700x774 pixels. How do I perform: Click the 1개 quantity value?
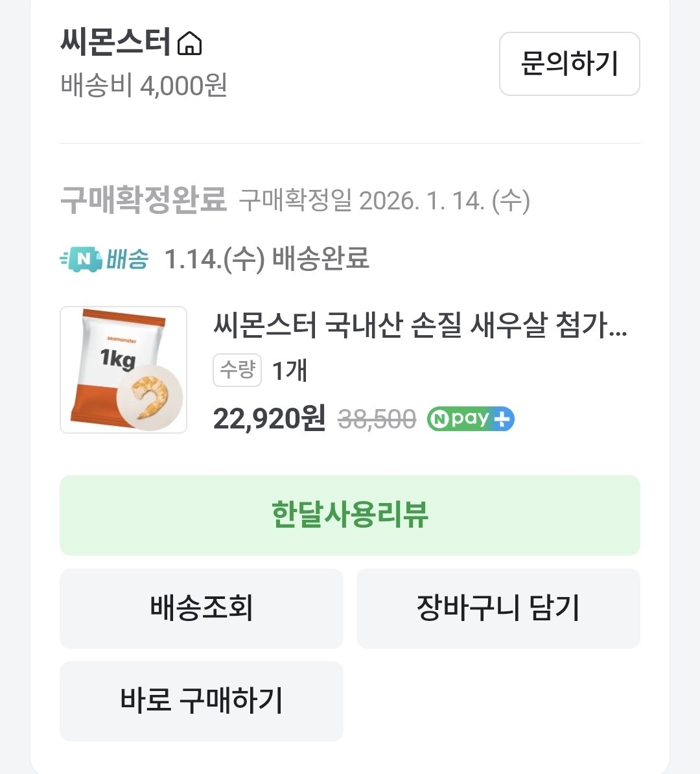(289, 370)
